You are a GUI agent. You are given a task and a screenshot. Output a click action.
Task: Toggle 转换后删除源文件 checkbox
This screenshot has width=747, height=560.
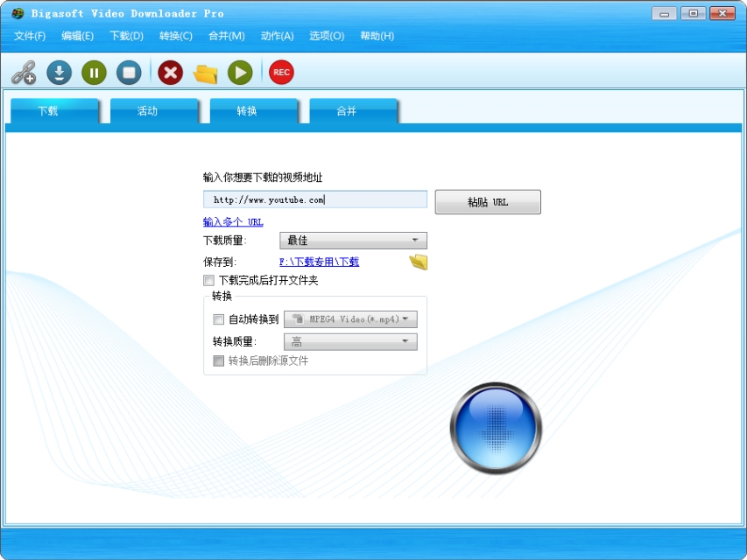[218, 360]
